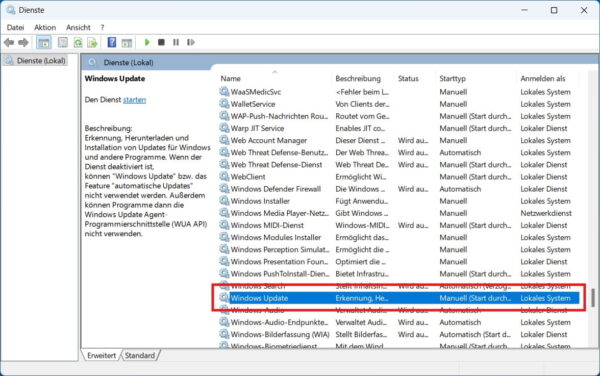The height and width of the screenshot is (376, 600).
Task: Select the WAP-Push-Nachrichten Rou... service
Action: tap(279, 116)
